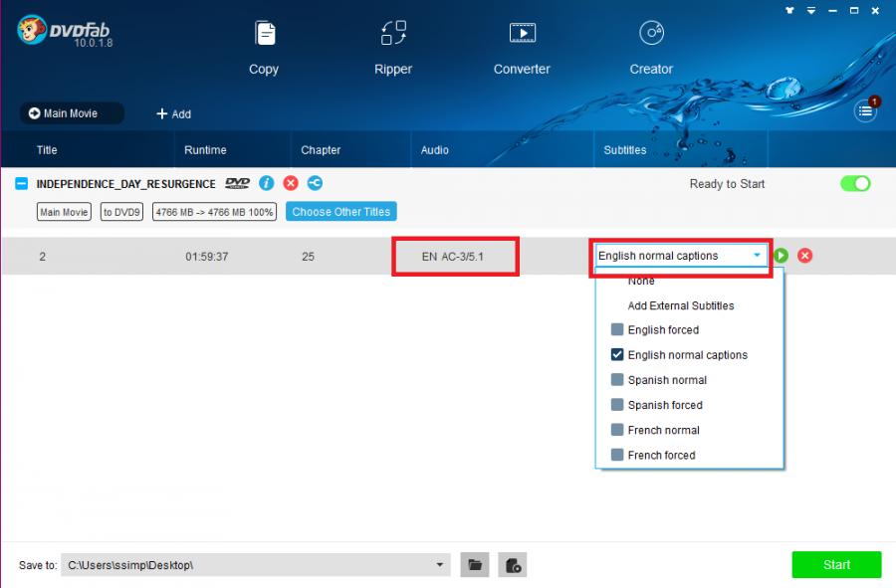Viewport: 896px width, 588px height.
Task: Click the blue share icon by title
Action: pyautogui.click(x=315, y=183)
